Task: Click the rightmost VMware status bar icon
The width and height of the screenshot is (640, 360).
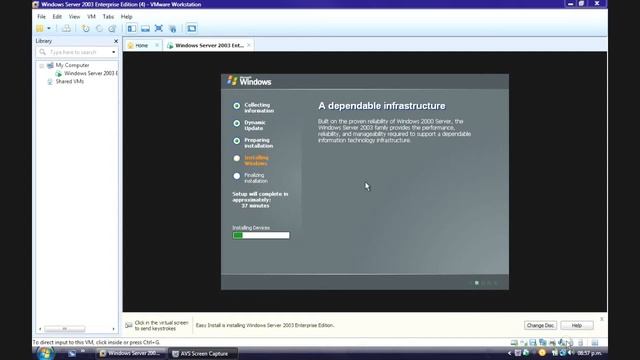Action: [x=595, y=342]
